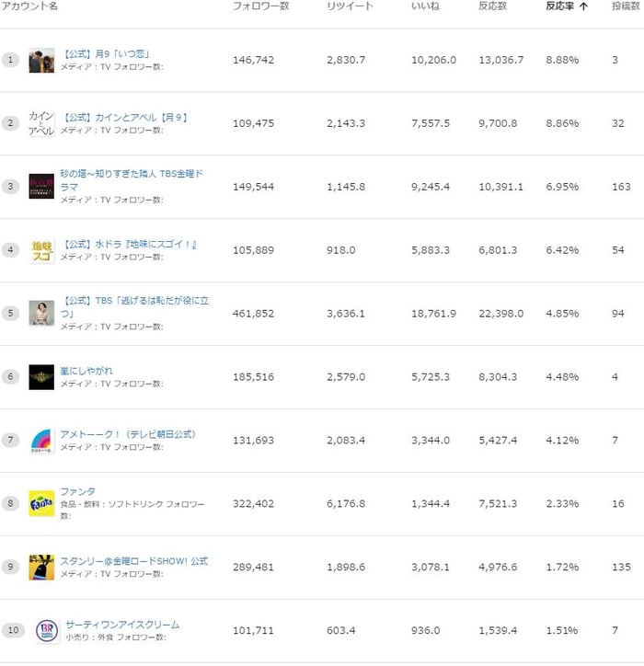The height and width of the screenshot is (666, 644).
Task: Click the 反応数 column header
Action: point(493,6)
